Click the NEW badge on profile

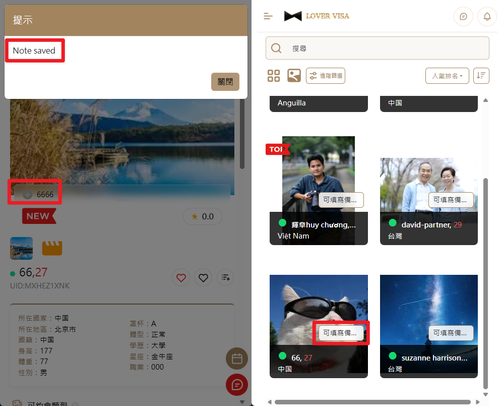tap(39, 216)
